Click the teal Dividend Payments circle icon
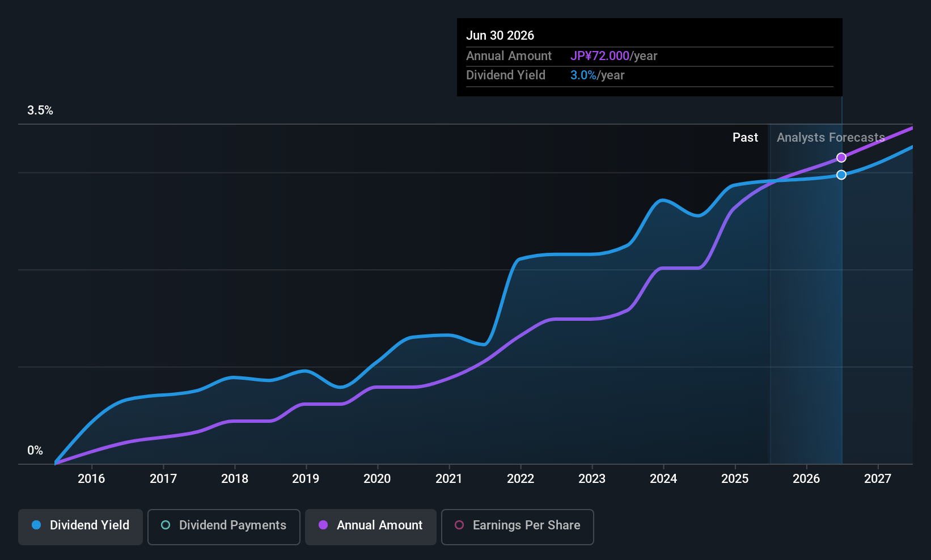Image resolution: width=931 pixels, height=560 pixels. pos(166,525)
